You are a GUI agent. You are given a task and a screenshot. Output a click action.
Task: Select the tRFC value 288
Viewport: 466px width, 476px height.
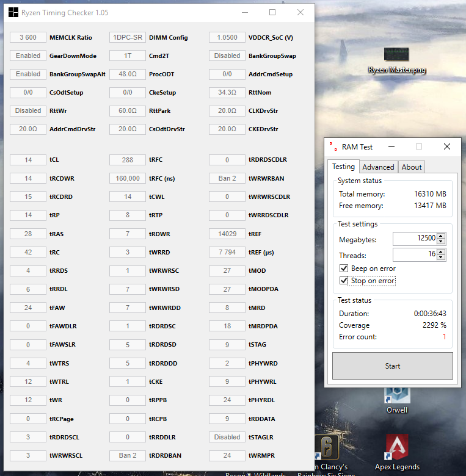[128, 160]
